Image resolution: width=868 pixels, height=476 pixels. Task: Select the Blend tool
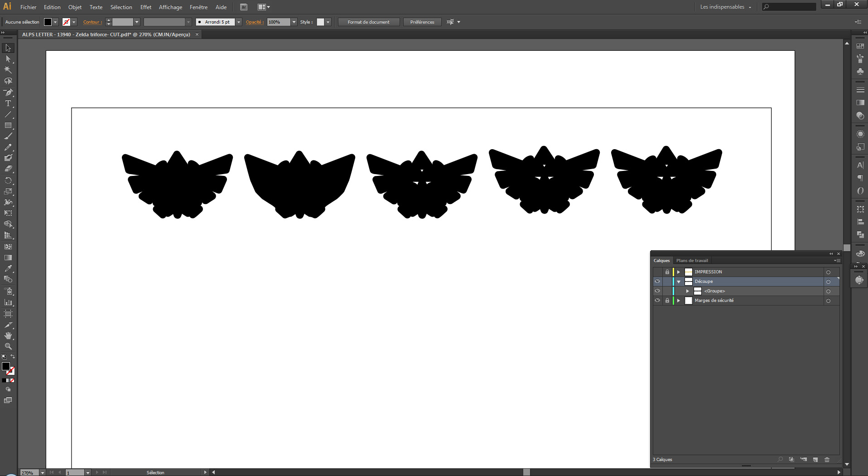pyautogui.click(x=8, y=279)
